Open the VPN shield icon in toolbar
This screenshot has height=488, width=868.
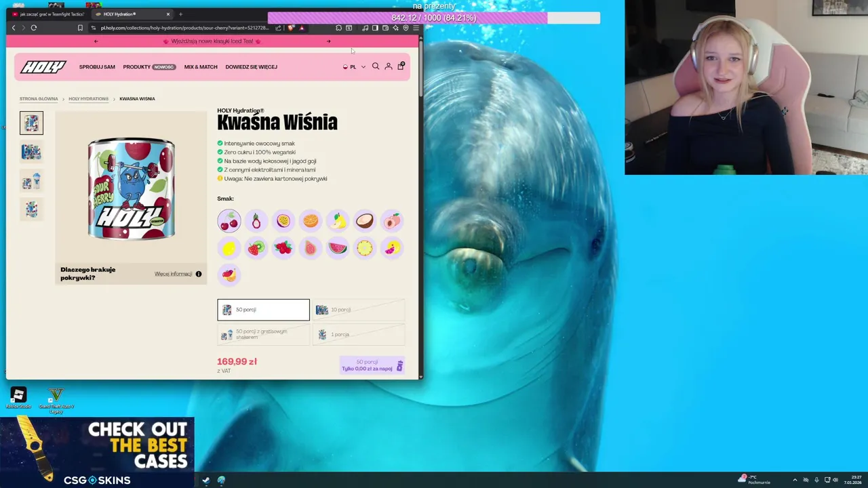[x=406, y=28]
